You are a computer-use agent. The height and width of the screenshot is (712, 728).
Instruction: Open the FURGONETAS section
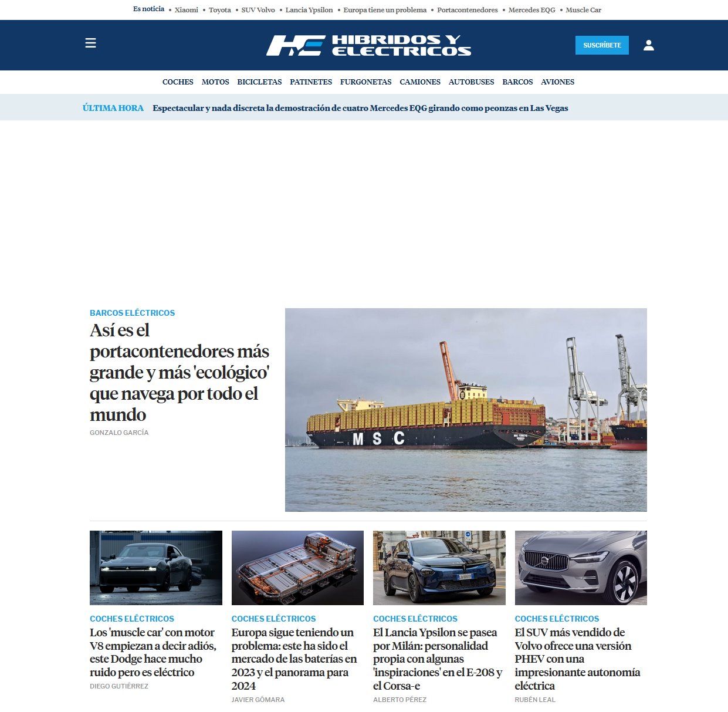[x=366, y=82]
